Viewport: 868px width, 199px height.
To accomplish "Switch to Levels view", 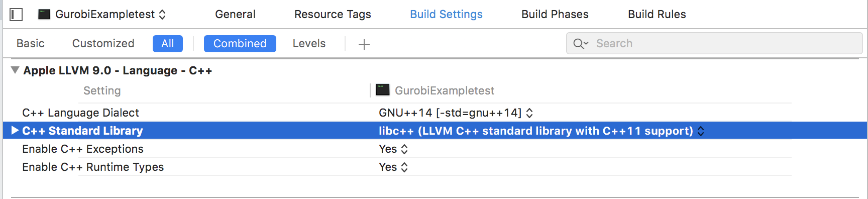I will 309,44.
